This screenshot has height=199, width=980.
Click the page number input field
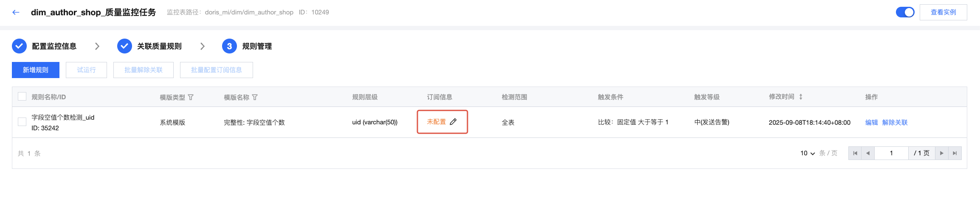[x=891, y=153]
